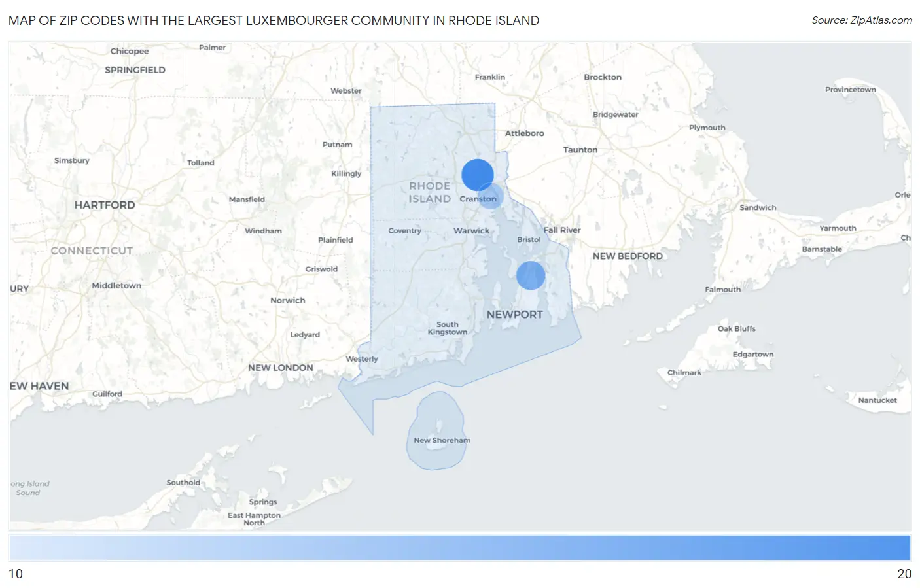Click the Southold label

coord(183,483)
